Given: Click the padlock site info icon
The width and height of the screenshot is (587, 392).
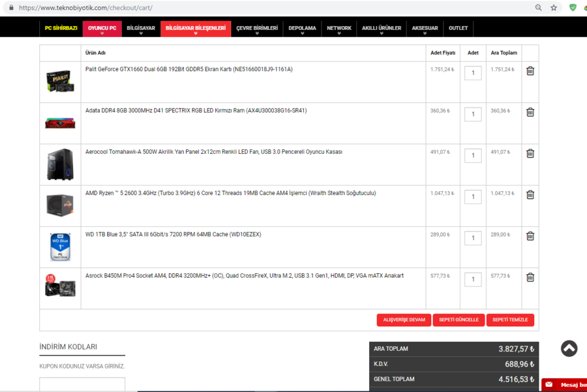Looking at the screenshot, I should click(x=11, y=7).
